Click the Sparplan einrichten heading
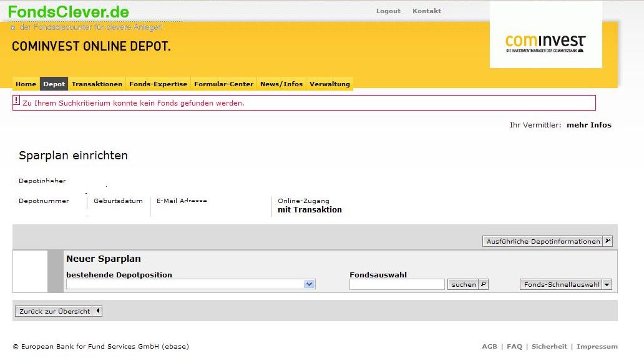644x363 pixels. point(73,156)
